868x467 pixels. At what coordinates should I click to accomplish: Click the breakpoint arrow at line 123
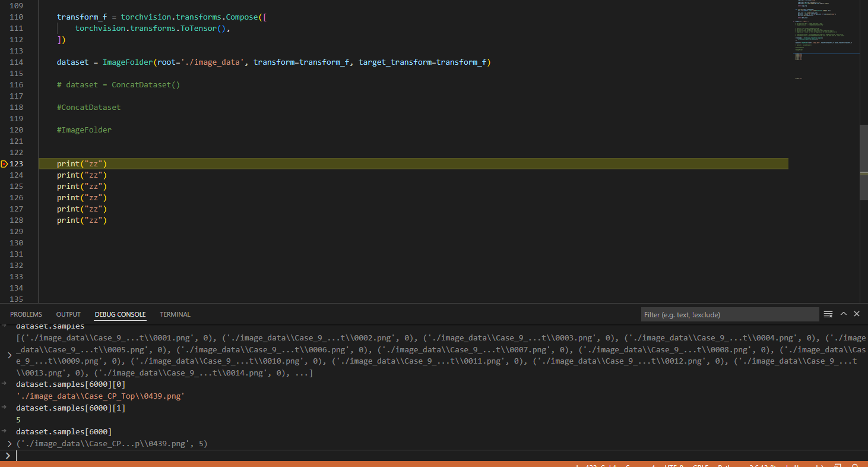pyautogui.click(x=4, y=163)
